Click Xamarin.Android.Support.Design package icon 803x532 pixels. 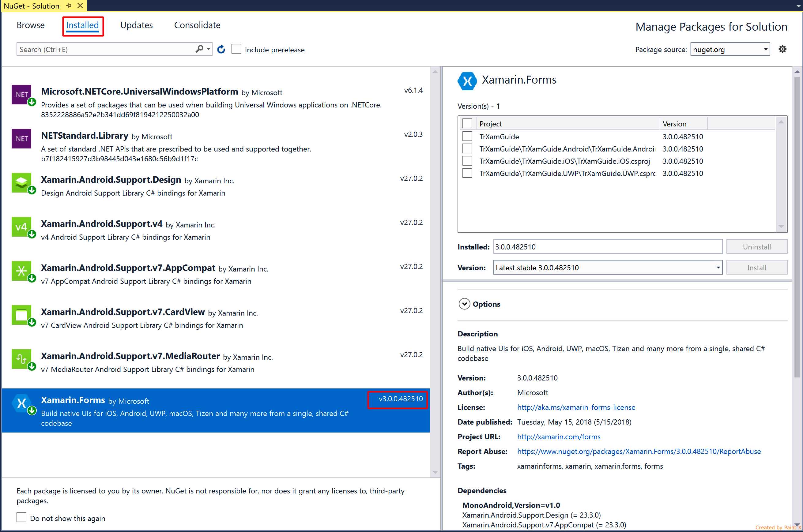tap(21, 183)
